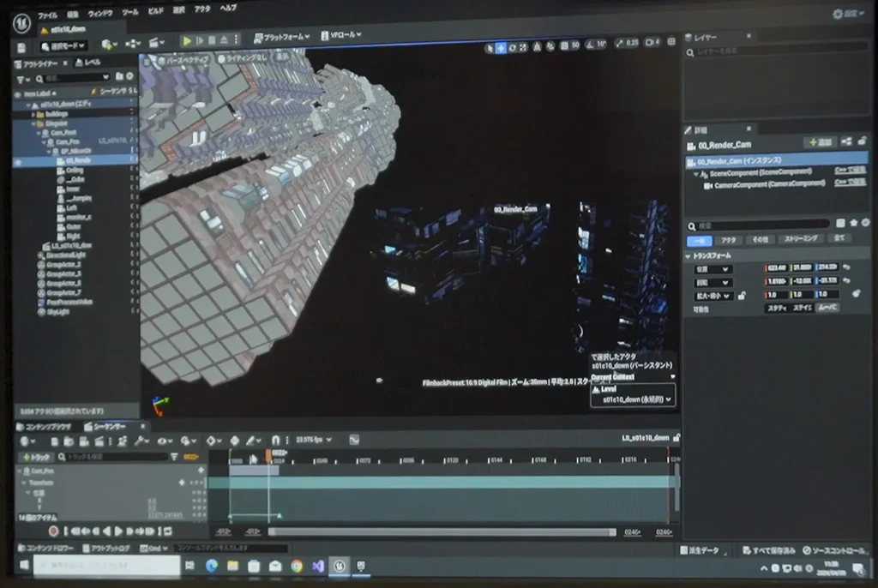Viewport: 878px width, 588px height.
Task: Click the Details panel search field
Action: click(759, 225)
